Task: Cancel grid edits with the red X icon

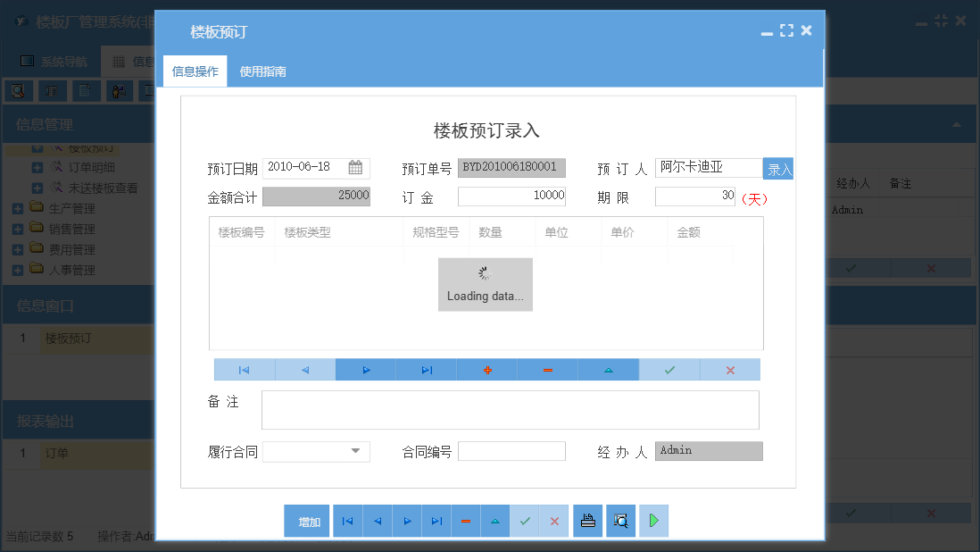Action: 730,369
